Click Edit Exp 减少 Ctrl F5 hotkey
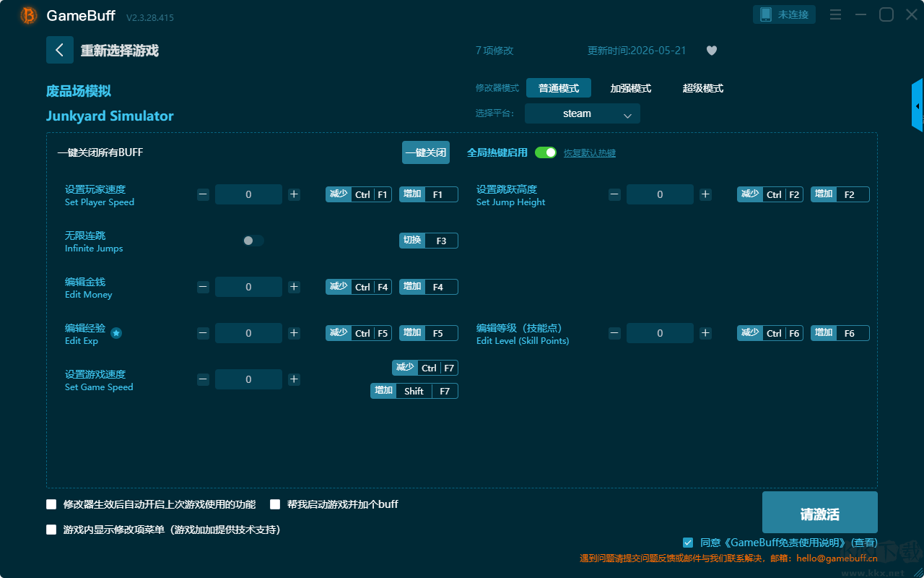This screenshot has width=924, height=578. point(359,333)
